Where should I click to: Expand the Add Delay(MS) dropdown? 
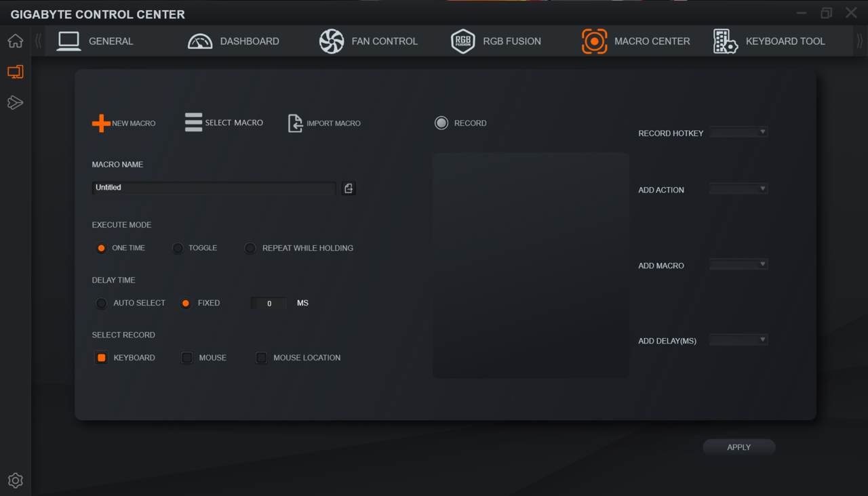click(738, 340)
